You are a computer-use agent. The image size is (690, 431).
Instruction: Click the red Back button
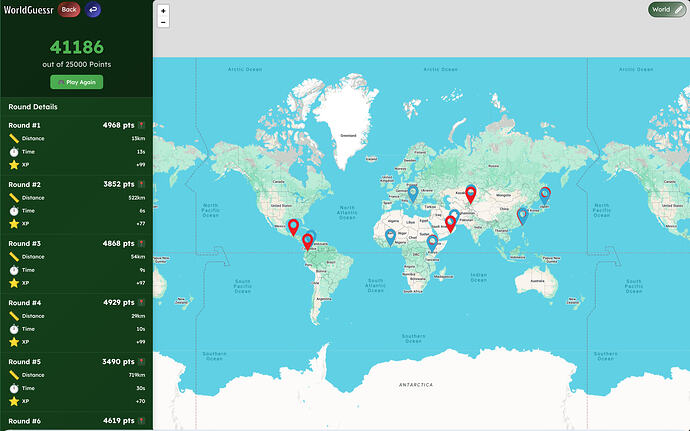(69, 9)
